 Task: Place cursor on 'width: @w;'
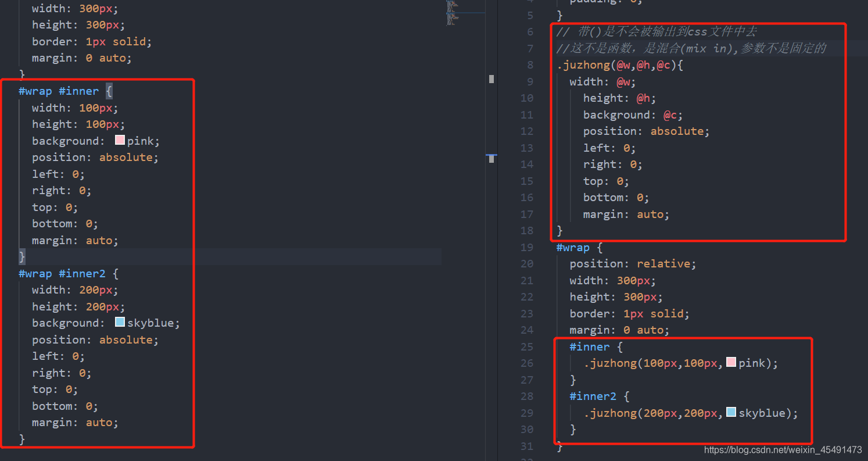point(603,82)
